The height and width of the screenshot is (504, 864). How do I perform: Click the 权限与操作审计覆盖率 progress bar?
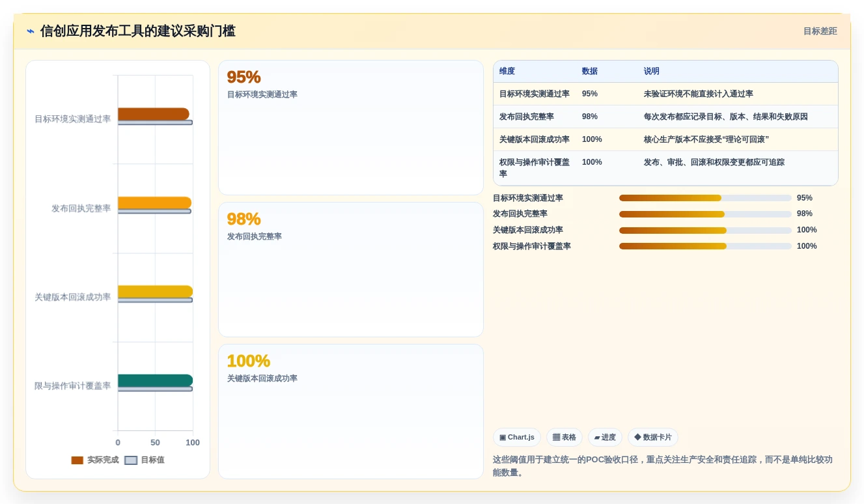click(x=705, y=246)
